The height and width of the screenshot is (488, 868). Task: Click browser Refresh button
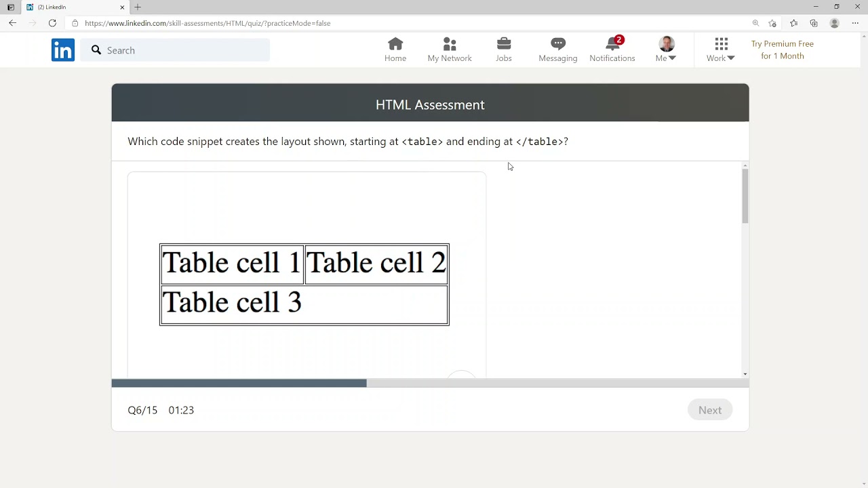52,23
